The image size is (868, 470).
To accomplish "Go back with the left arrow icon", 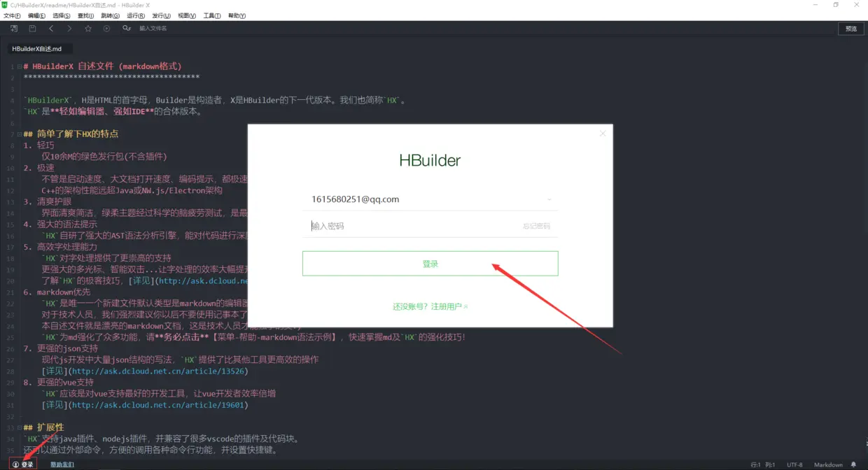I will pos(51,29).
